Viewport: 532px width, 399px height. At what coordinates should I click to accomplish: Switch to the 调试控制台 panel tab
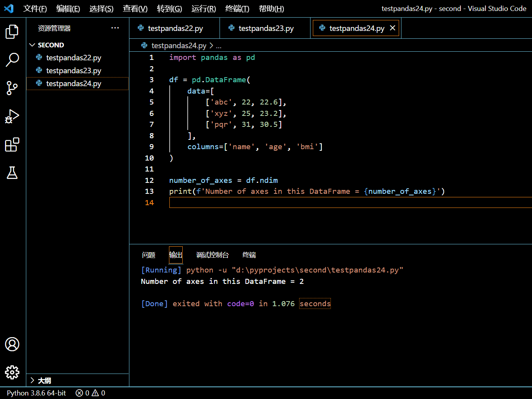pos(212,255)
